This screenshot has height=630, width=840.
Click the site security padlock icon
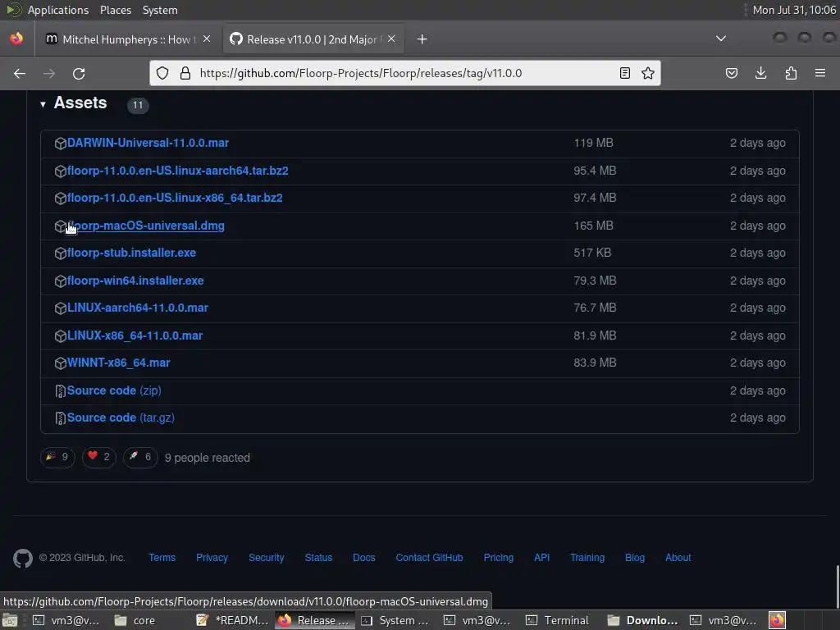tap(185, 73)
